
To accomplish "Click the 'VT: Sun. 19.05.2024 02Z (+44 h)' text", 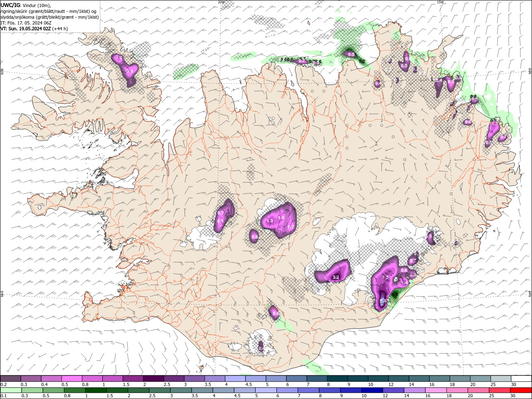I will 34,29.
